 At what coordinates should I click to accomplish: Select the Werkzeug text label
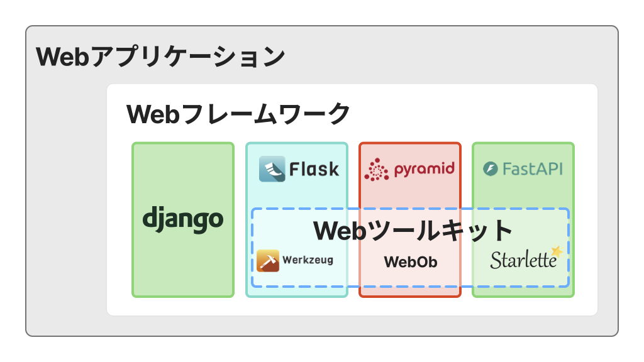(308, 260)
